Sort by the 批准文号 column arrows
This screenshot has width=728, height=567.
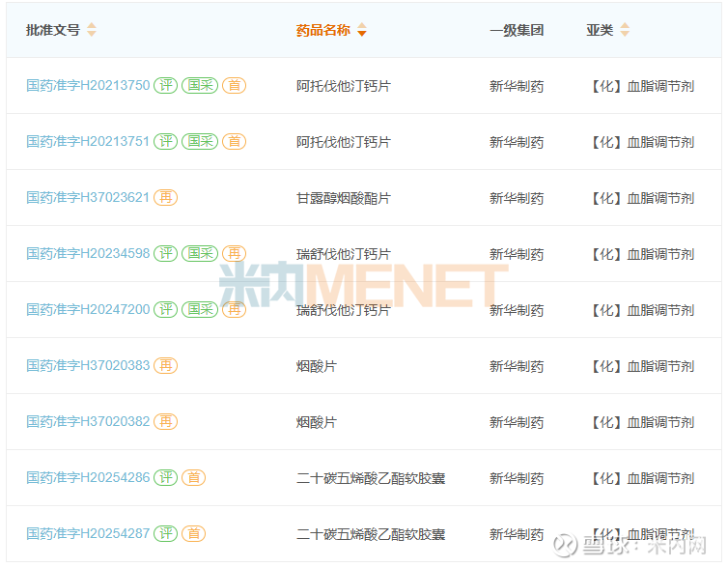[92, 30]
